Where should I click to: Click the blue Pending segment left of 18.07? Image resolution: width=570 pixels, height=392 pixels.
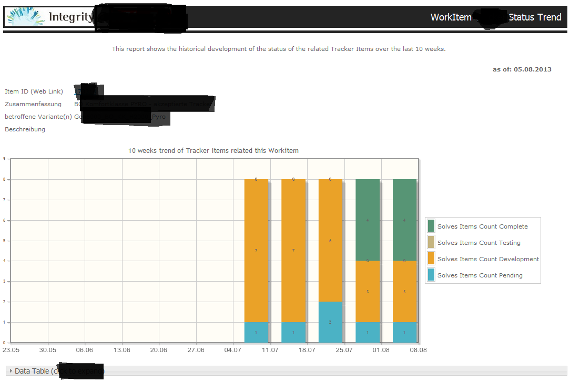tap(293, 333)
